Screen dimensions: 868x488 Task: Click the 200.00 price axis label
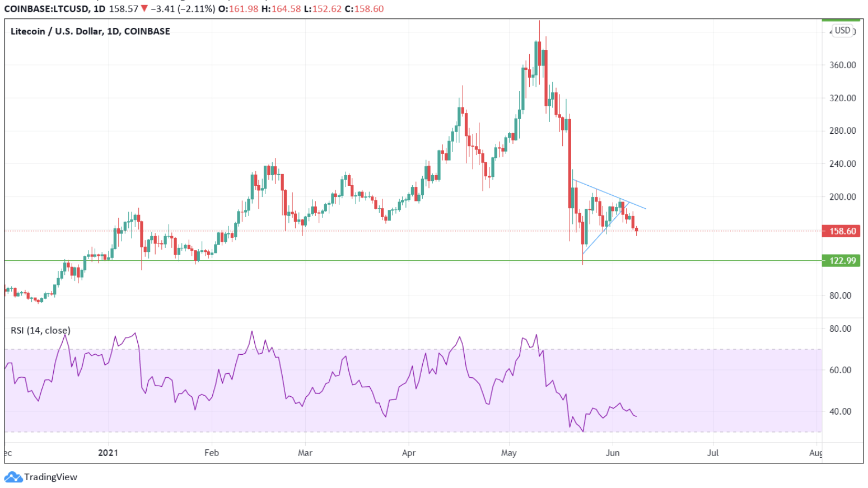pyautogui.click(x=842, y=197)
